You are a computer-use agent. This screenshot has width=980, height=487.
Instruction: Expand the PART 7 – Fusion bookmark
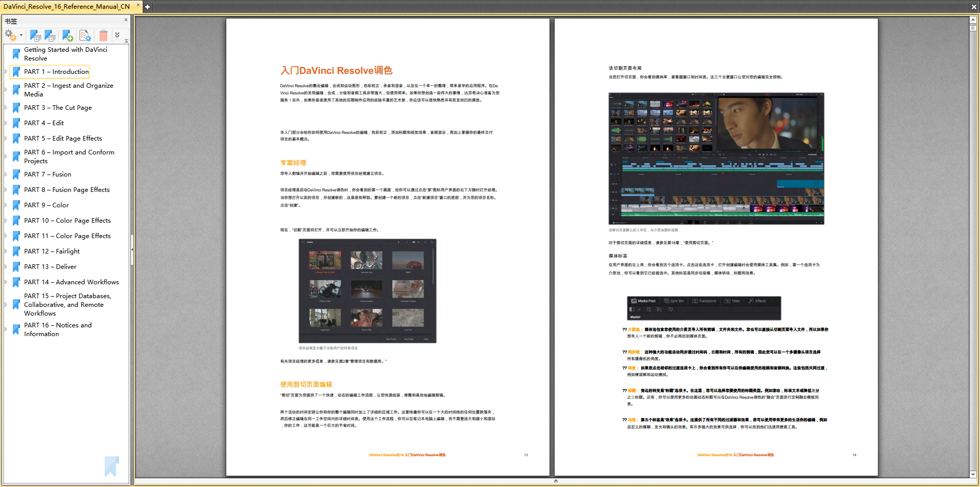[6, 174]
